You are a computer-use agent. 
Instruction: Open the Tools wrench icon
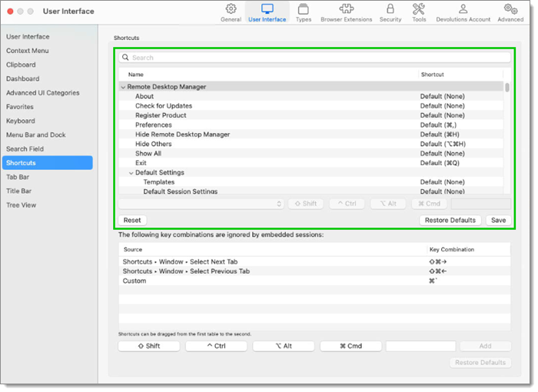tap(419, 9)
